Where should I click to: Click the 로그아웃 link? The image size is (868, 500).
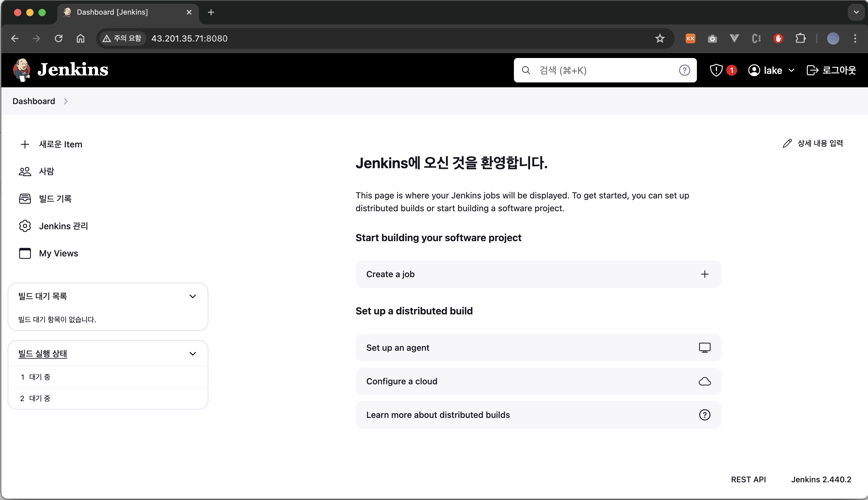coord(831,70)
